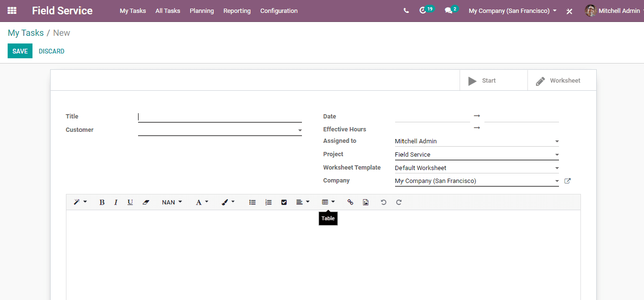Expand the Customer dropdown
644x300 pixels.
coord(300,130)
